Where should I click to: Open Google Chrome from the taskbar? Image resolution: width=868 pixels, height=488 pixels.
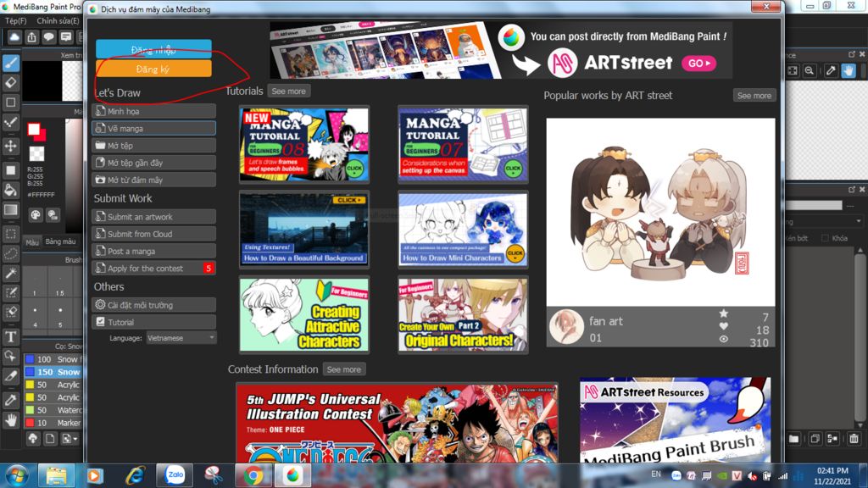[x=253, y=475]
